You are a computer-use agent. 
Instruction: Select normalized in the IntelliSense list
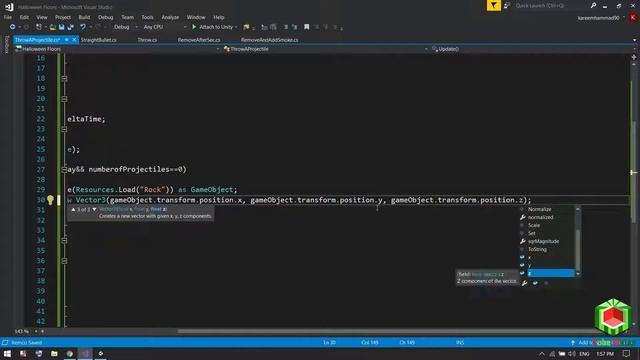[547, 217]
